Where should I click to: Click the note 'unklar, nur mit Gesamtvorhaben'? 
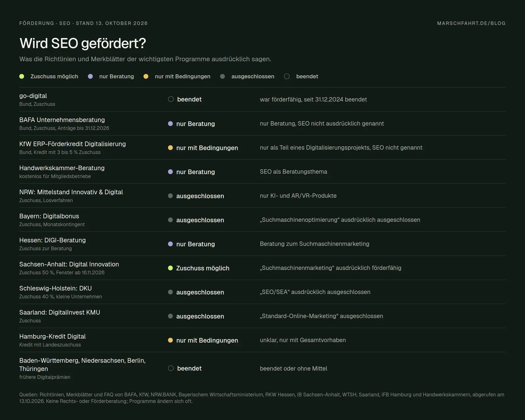pos(303,340)
